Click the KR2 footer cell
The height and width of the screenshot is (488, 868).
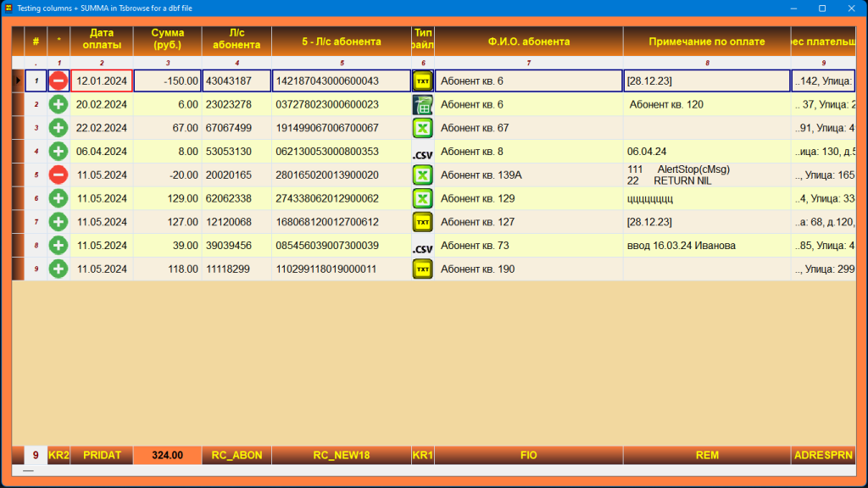pyautogui.click(x=58, y=455)
